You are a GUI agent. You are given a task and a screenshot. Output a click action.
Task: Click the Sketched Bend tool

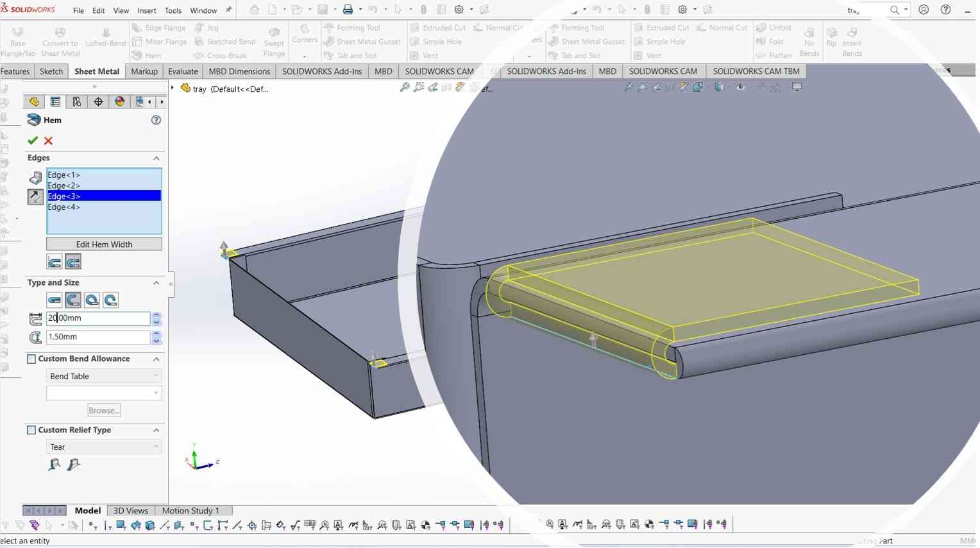224,42
